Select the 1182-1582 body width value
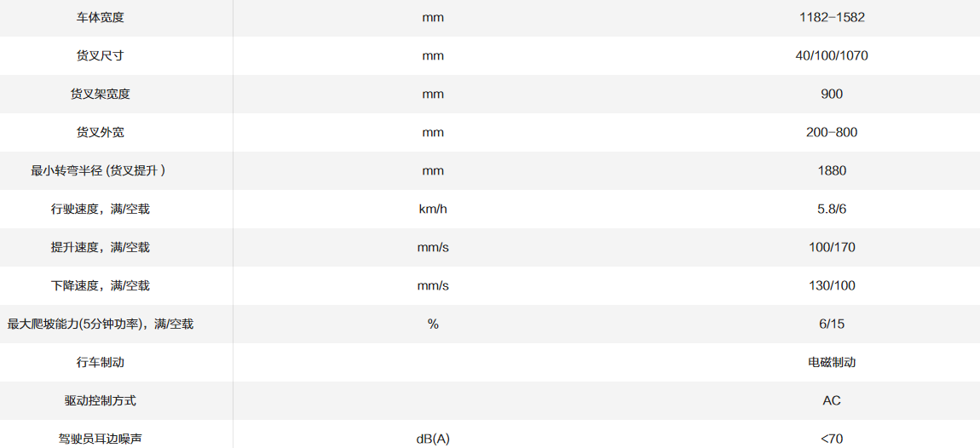 click(x=831, y=17)
